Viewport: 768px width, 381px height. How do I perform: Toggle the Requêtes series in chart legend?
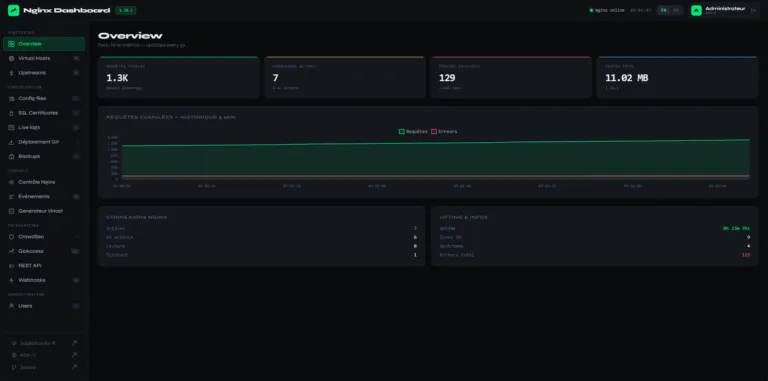413,132
